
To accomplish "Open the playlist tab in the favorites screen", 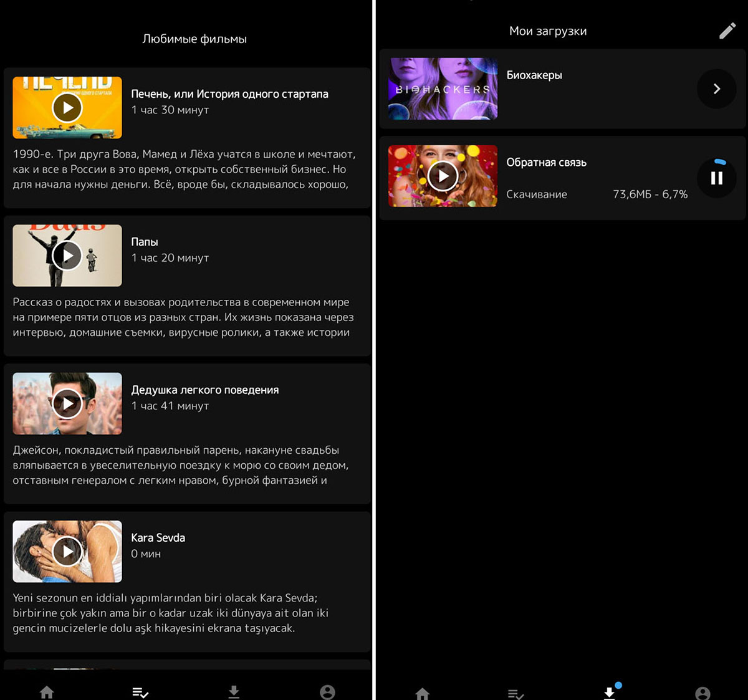I will pyautogui.click(x=140, y=692).
